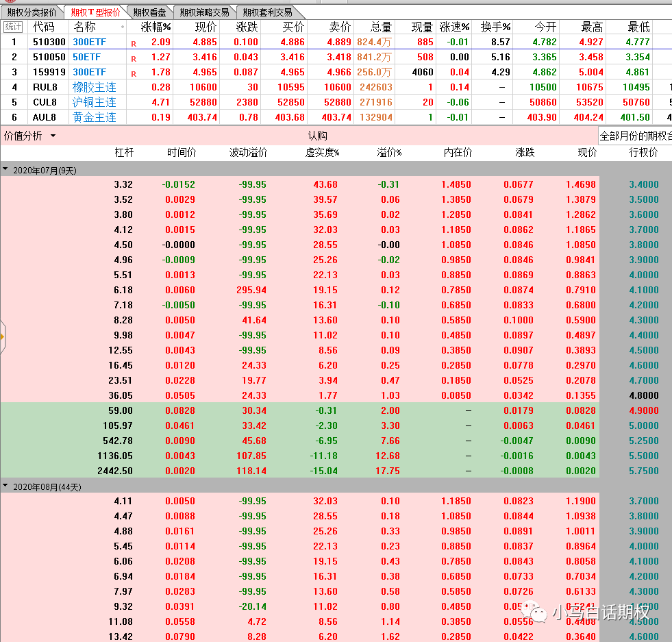This screenshot has height=642, width=672.
Task: Sort by 现价 column header
Action: (206, 27)
